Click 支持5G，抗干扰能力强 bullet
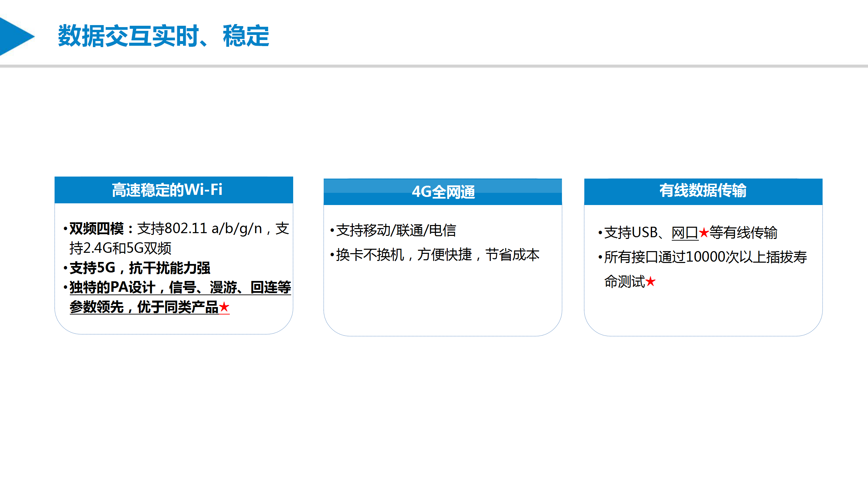The height and width of the screenshot is (488, 868). 140,268
